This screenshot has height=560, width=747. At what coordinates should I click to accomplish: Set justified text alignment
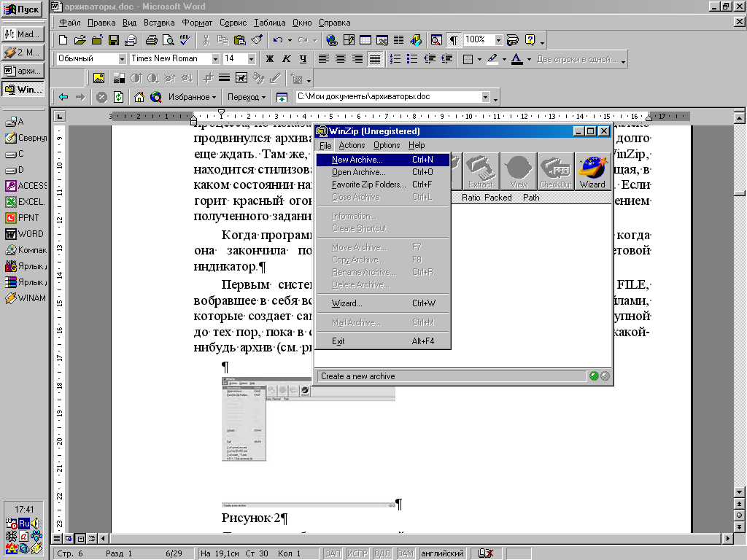coord(375,59)
